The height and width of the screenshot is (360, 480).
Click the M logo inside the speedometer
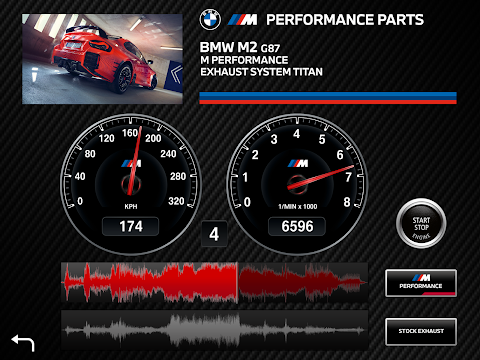(131, 163)
